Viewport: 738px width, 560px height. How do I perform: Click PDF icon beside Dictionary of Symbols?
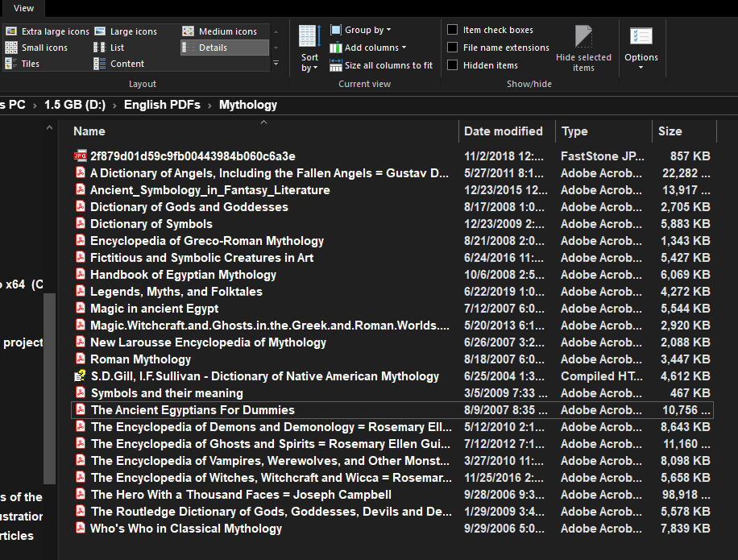(x=81, y=223)
